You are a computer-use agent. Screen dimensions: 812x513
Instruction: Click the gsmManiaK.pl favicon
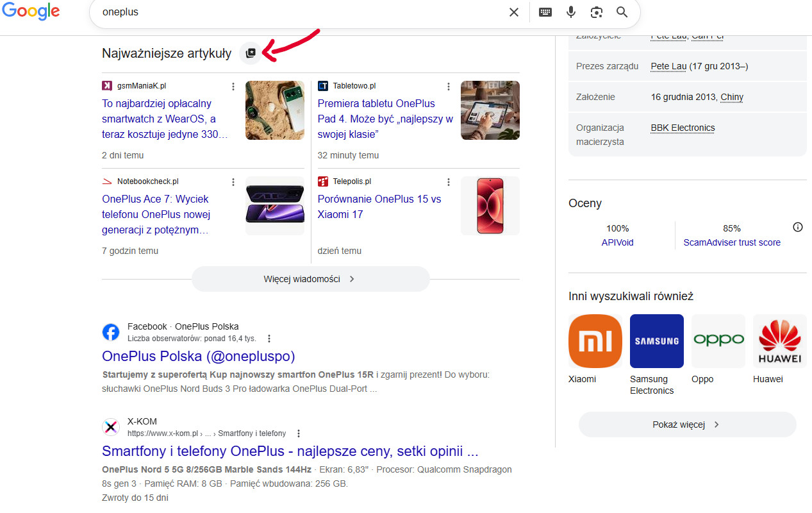pos(107,86)
